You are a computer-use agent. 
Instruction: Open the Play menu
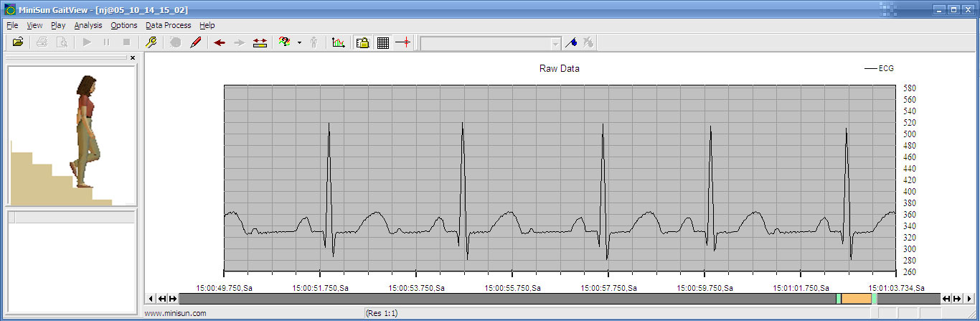(x=58, y=25)
